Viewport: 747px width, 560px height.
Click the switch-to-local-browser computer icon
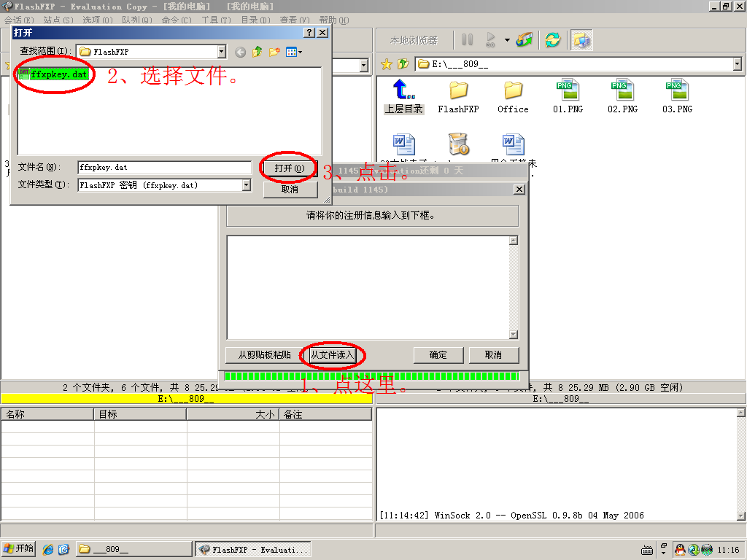click(581, 40)
